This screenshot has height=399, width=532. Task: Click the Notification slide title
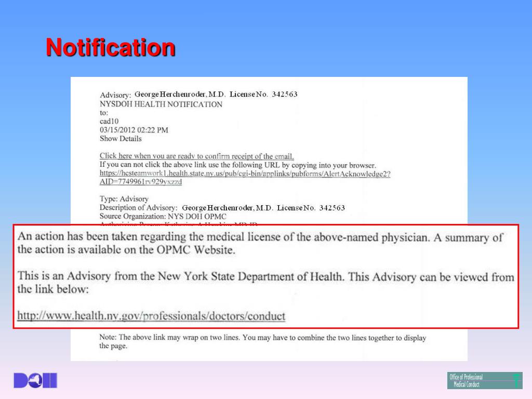111,47
